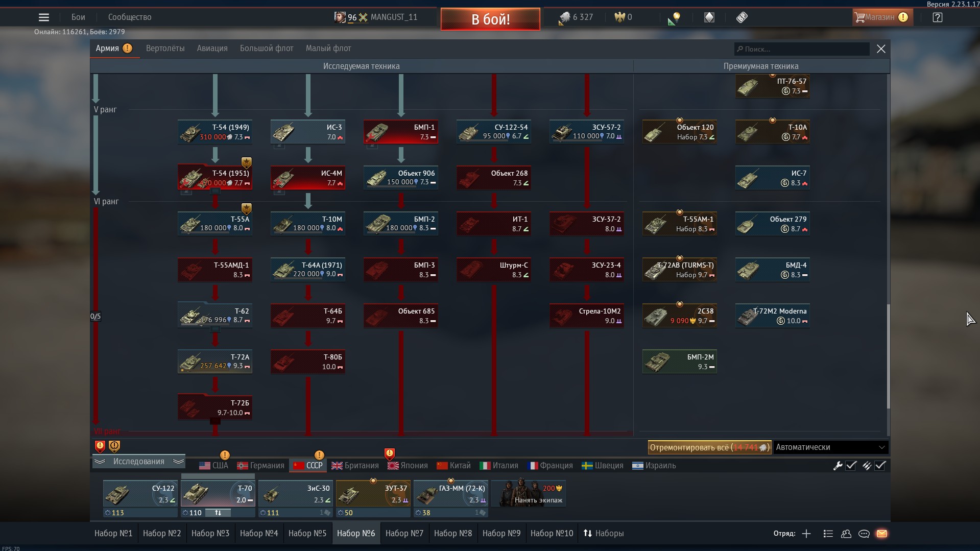Select the Япония nation tab
This screenshot has height=551, width=980.
coord(408,466)
